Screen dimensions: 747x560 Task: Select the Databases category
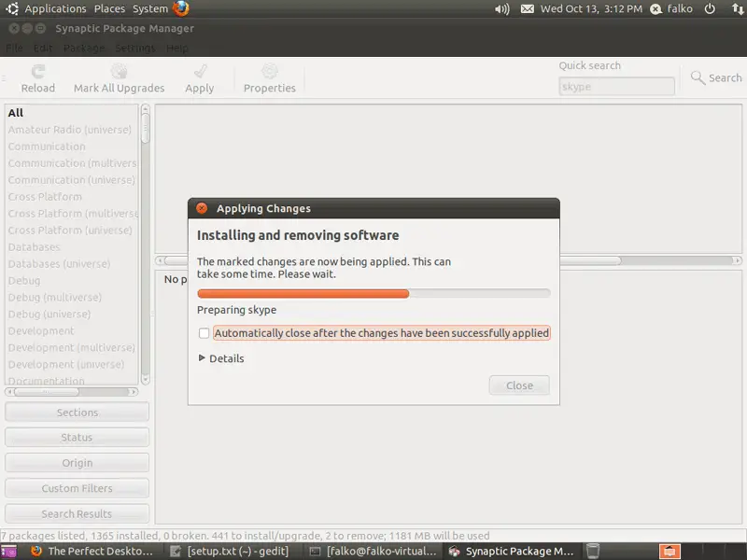coord(72,247)
